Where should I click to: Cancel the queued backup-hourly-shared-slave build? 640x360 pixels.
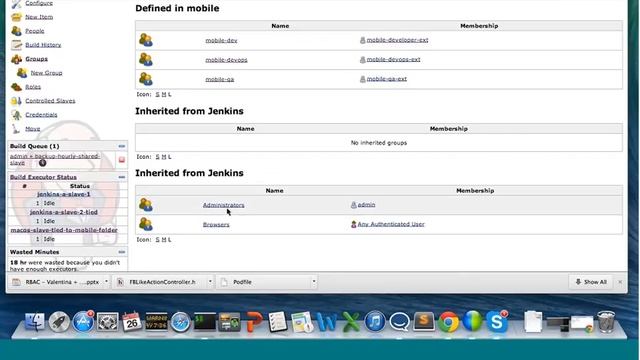point(122,160)
